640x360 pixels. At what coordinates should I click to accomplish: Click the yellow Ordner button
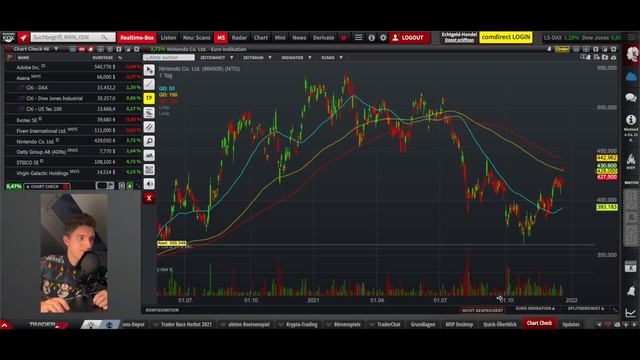[562, 49]
